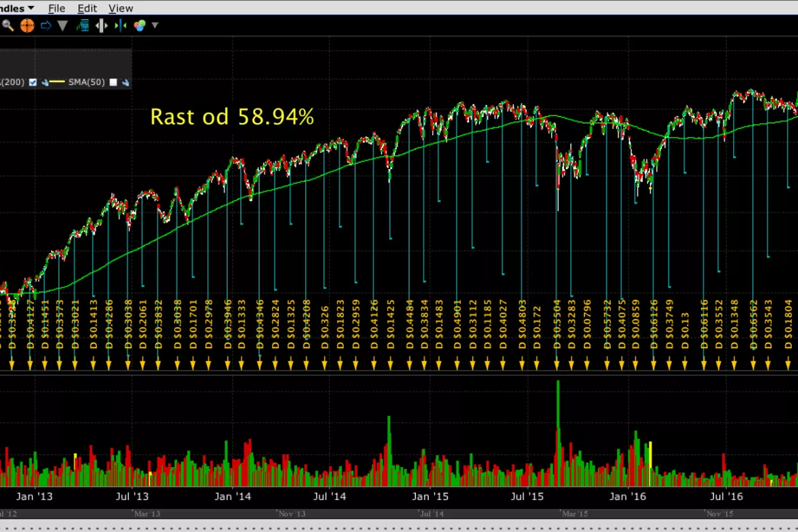Screen dimensions: 798x532
Task: Click the bottom timeline scrollbar strip
Action: pyautogui.click(x=397, y=513)
